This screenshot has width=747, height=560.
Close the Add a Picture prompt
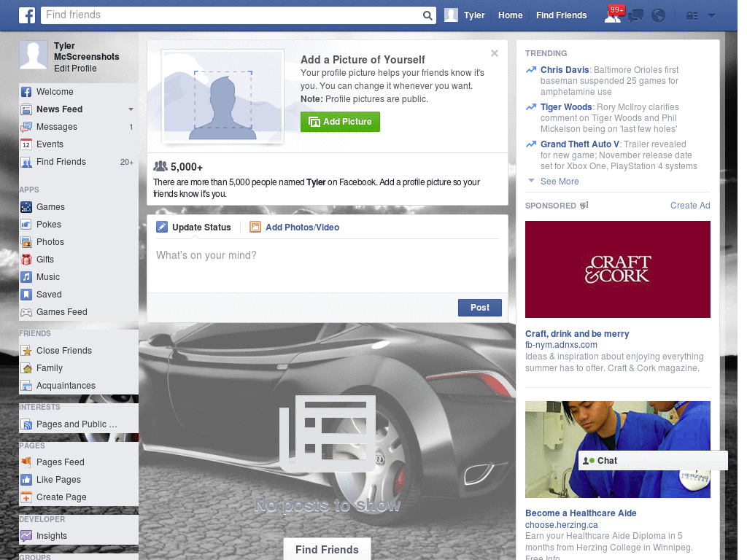click(495, 53)
